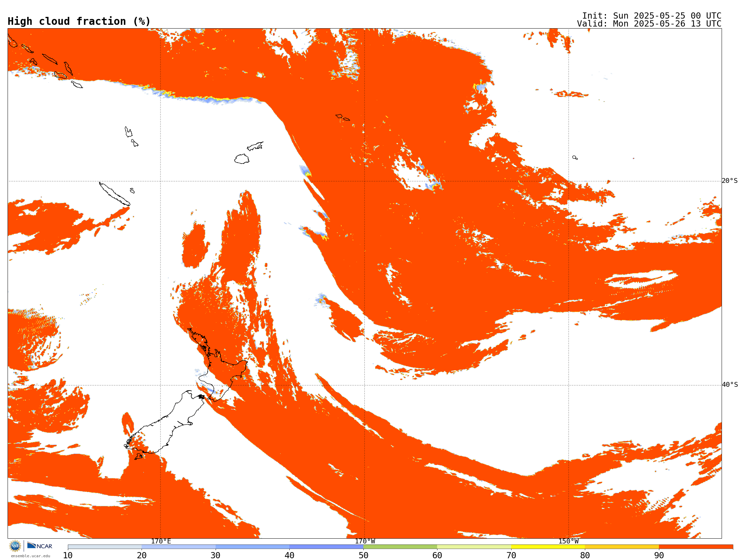The width and height of the screenshot is (744, 560).
Task: Click the 20°S latitude label
Action: pyautogui.click(x=730, y=181)
